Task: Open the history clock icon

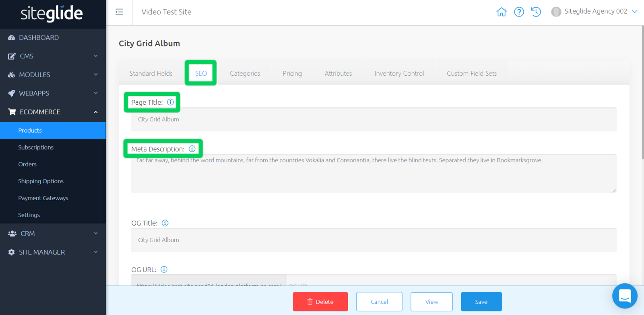Action: (x=536, y=12)
